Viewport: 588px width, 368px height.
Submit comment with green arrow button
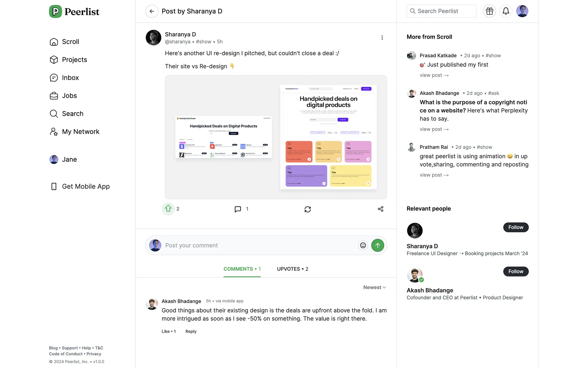pyautogui.click(x=377, y=245)
